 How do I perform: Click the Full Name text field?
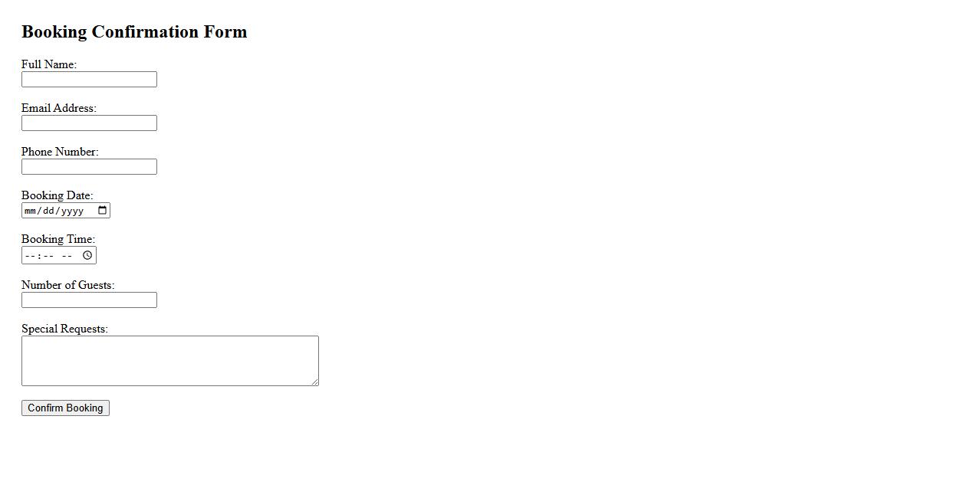coord(89,80)
